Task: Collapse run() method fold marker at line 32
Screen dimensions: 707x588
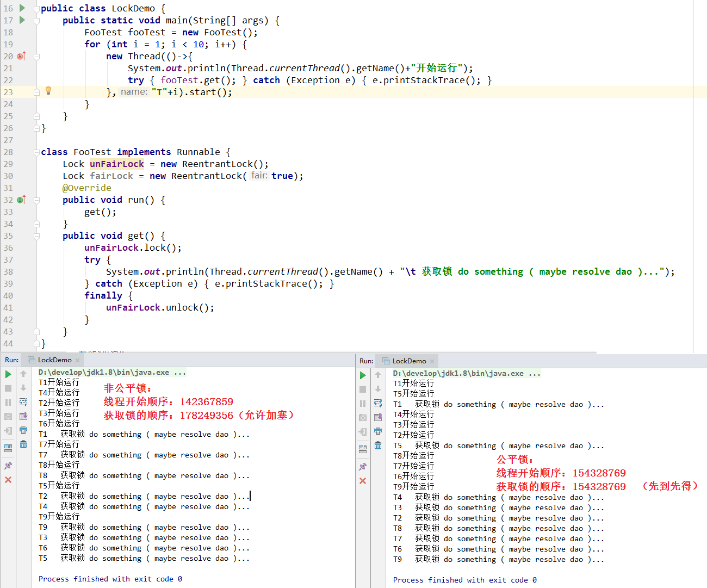Action: [x=36, y=200]
